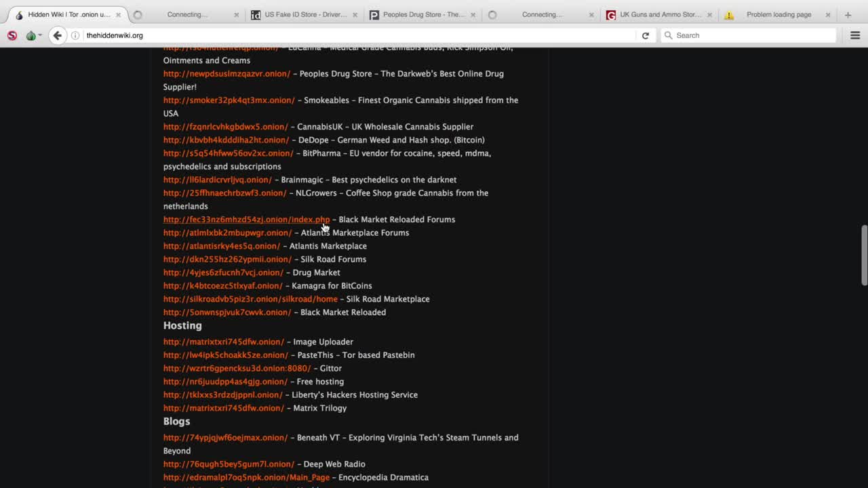Open the Deep Web Radio link

coord(229,464)
